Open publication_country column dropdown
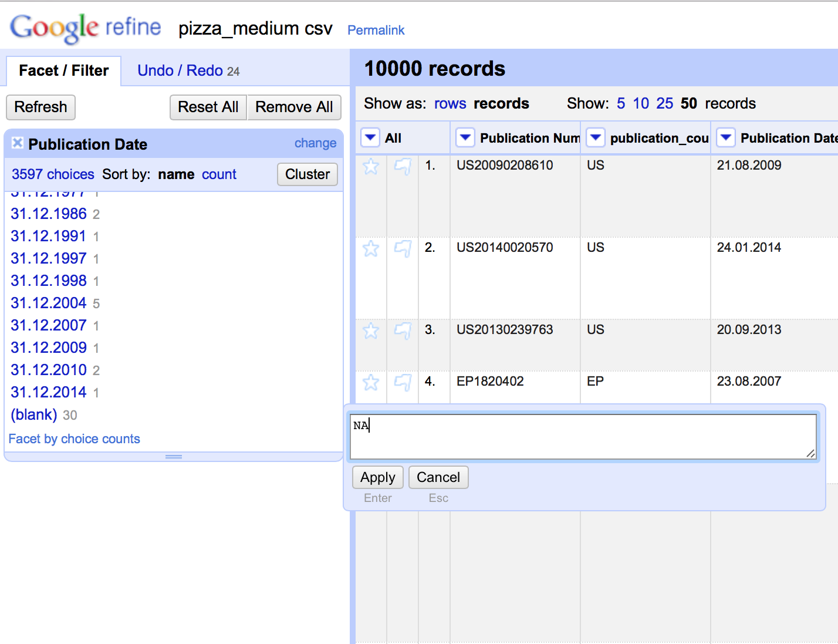The width and height of the screenshot is (838, 644). (x=596, y=138)
